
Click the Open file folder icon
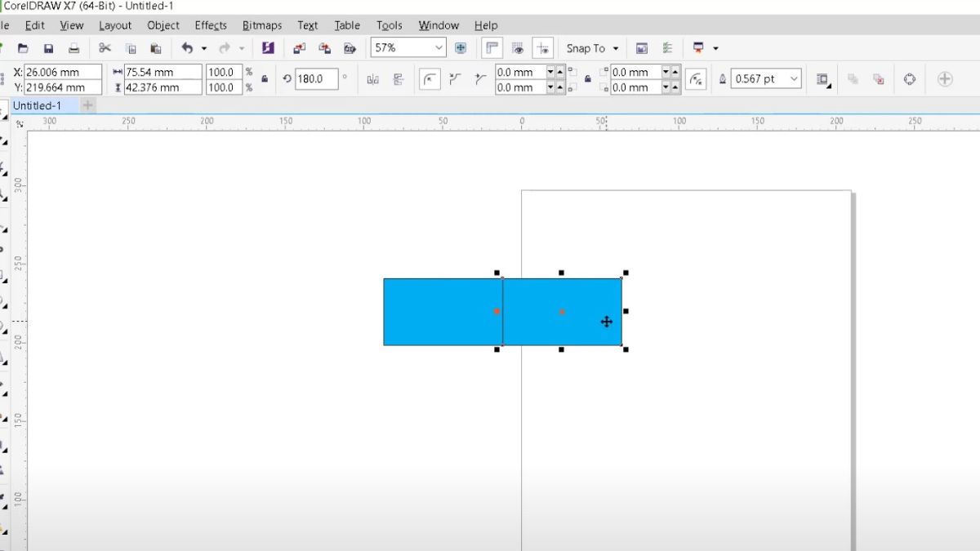click(23, 48)
